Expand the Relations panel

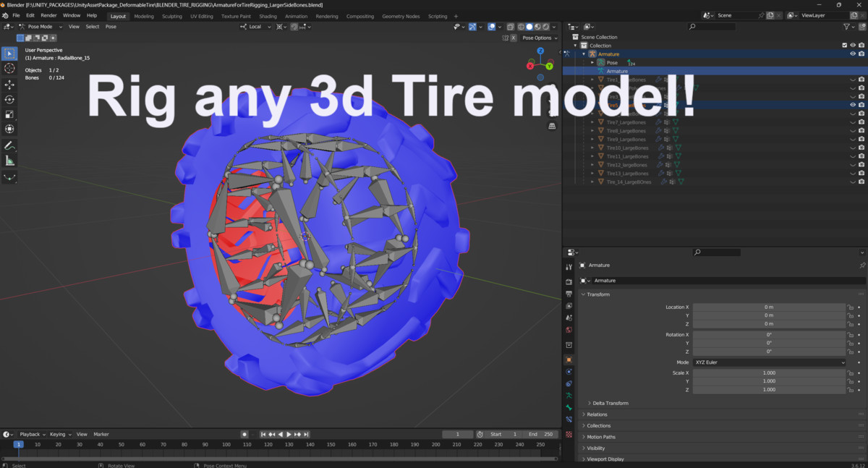pos(597,414)
